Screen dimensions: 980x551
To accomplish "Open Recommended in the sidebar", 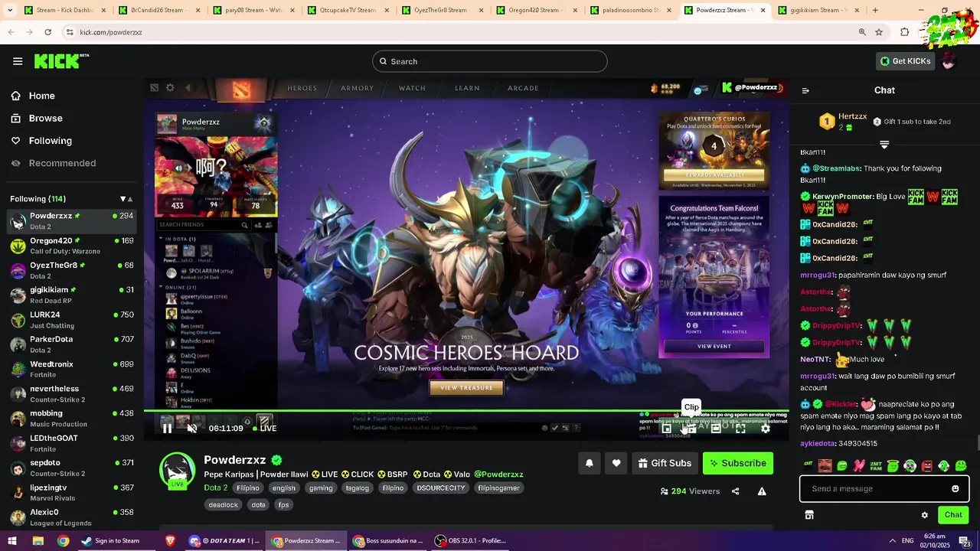I will click(x=62, y=163).
